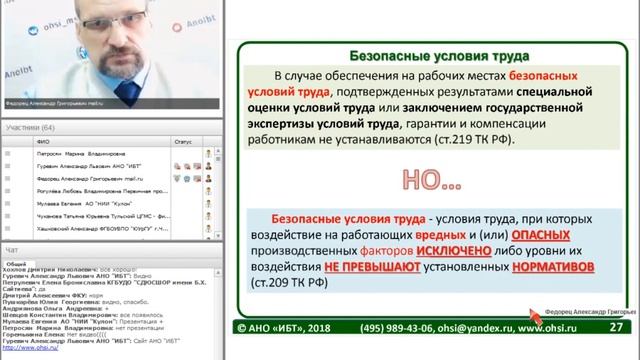Click the webcam caption Федорец Александр Григорьевич mail.ru

click(54, 104)
